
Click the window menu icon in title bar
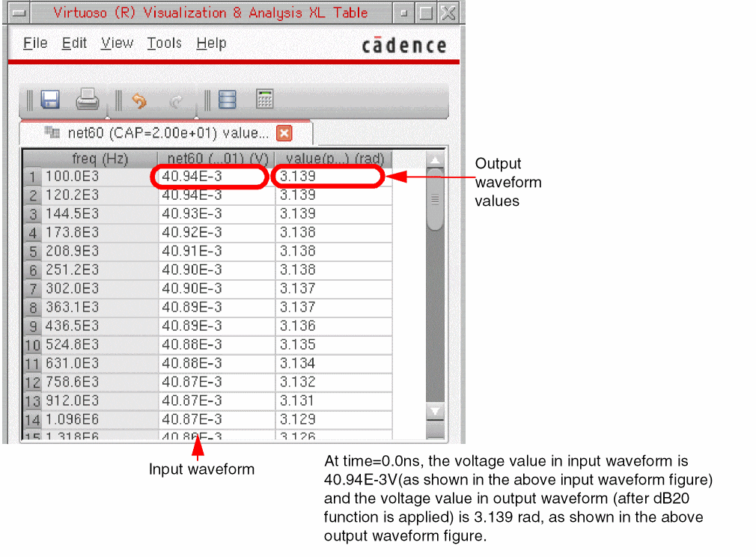[19, 13]
